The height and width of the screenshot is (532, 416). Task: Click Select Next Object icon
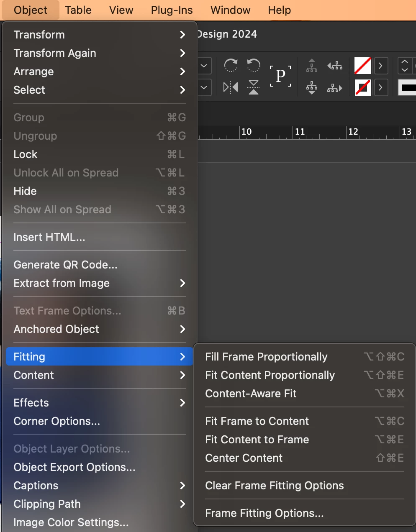pos(335,88)
